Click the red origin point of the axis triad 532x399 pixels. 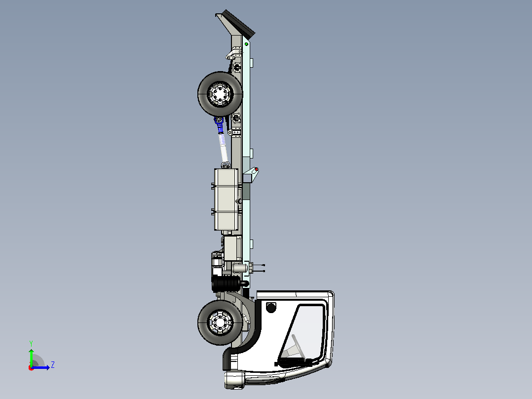[x=31, y=368]
